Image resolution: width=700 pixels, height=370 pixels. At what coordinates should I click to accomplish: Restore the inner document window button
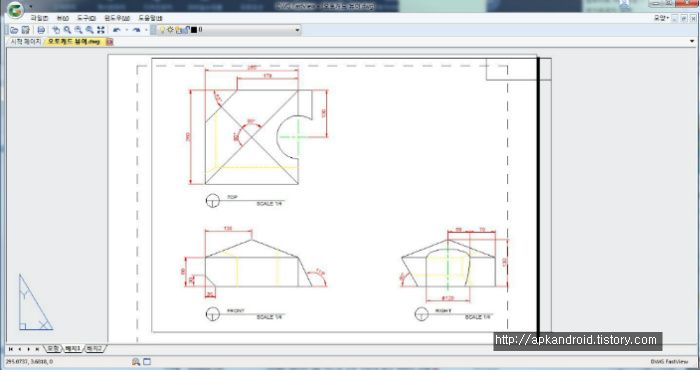click(x=683, y=18)
